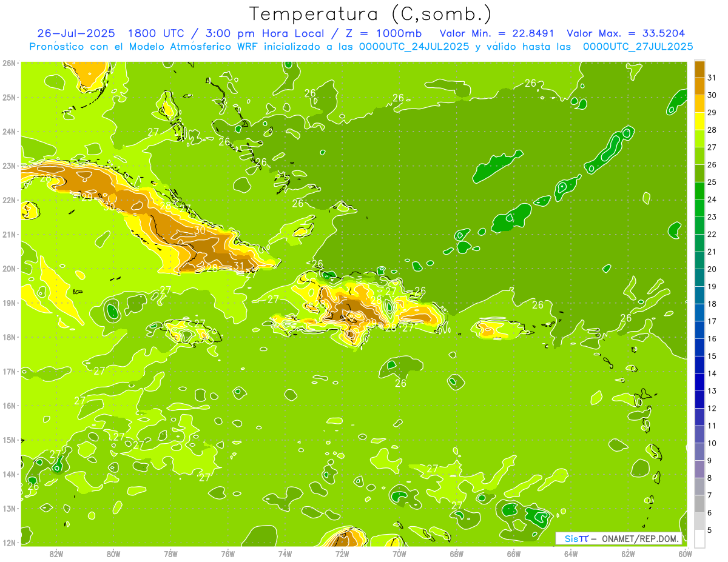Click color bar value label 13
The height and width of the screenshot is (562, 728).
coord(712,391)
